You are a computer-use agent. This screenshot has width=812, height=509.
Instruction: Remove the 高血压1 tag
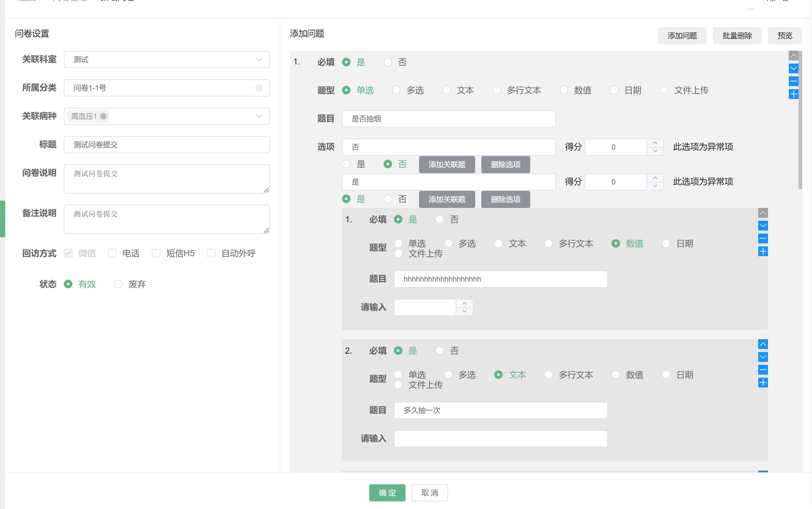click(103, 116)
